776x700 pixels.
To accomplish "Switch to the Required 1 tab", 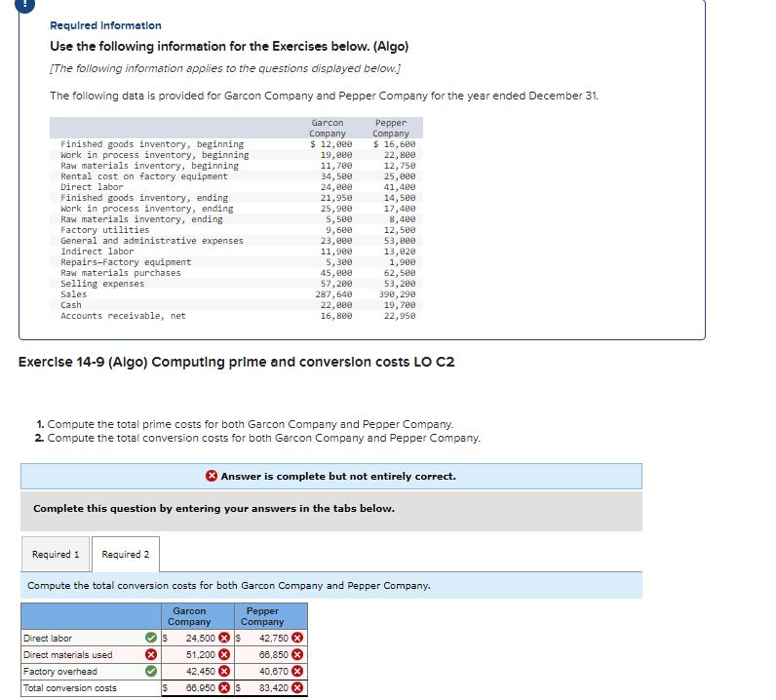I will pyautogui.click(x=56, y=554).
